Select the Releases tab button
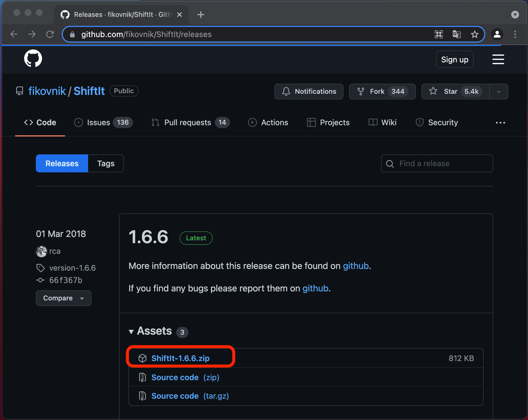528x420 pixels. point(62,163)
